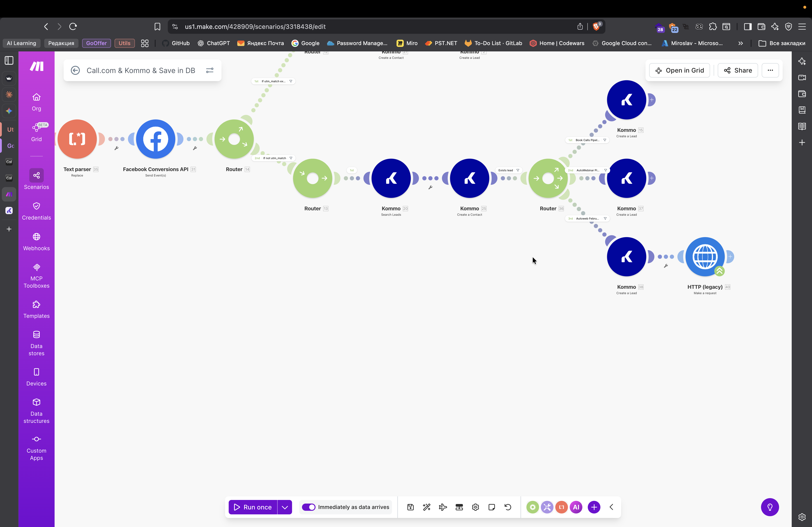
Task: Click the scenario options sliders icon
Action: 210,70
